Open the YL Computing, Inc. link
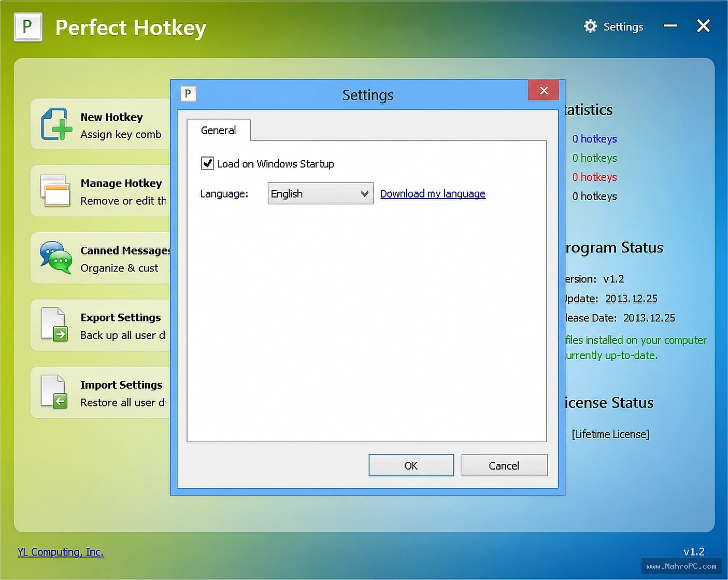The height and width of the screenshot is (580, 728). pos(61,552)
